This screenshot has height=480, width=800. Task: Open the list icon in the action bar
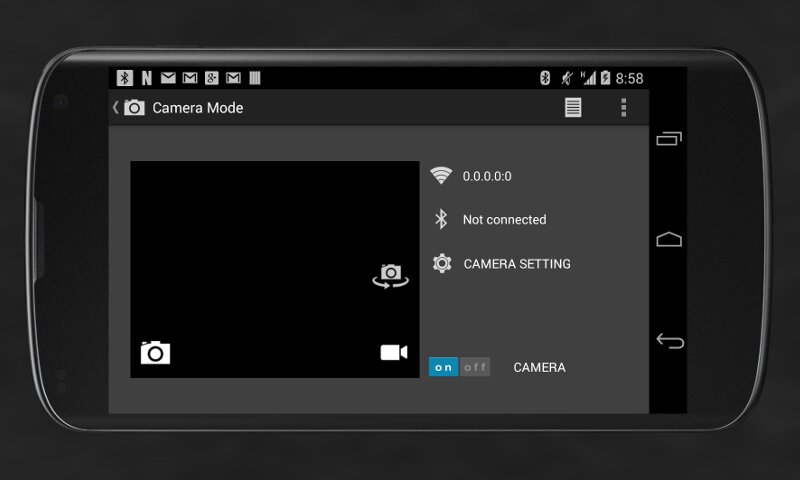pos(573,108)
